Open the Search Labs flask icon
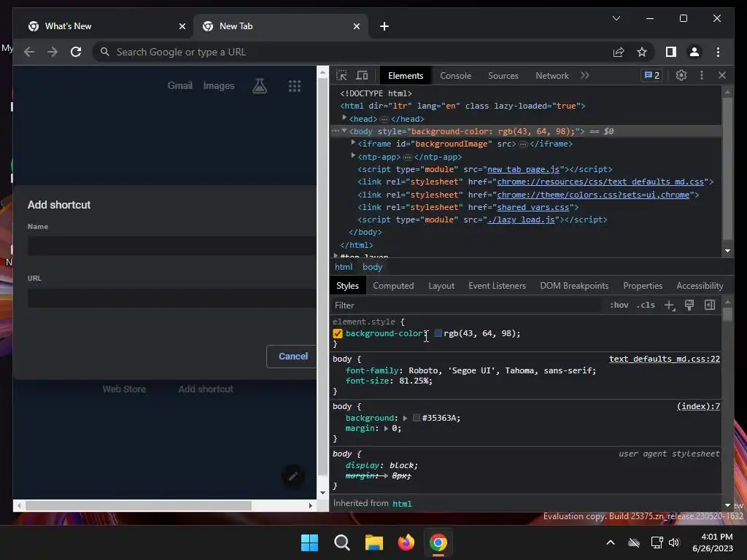This screenshot has width=747, height=560. pos(260,86)
